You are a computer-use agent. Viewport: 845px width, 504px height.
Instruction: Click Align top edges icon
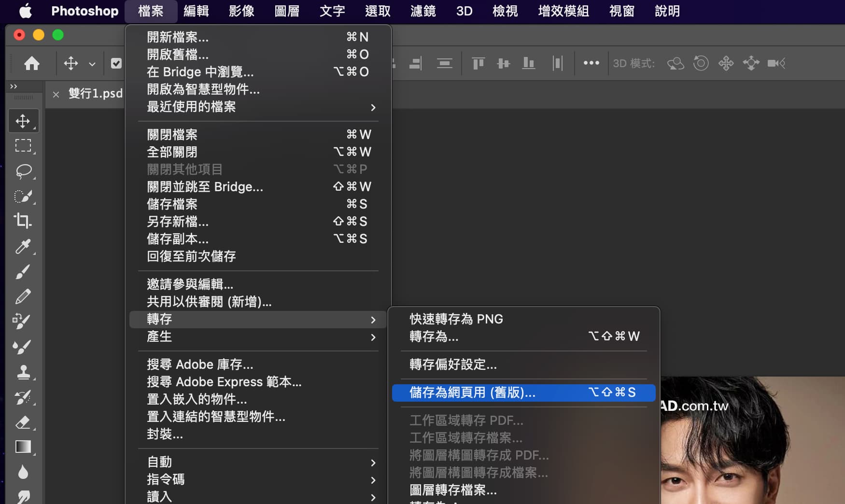[478, 63]
